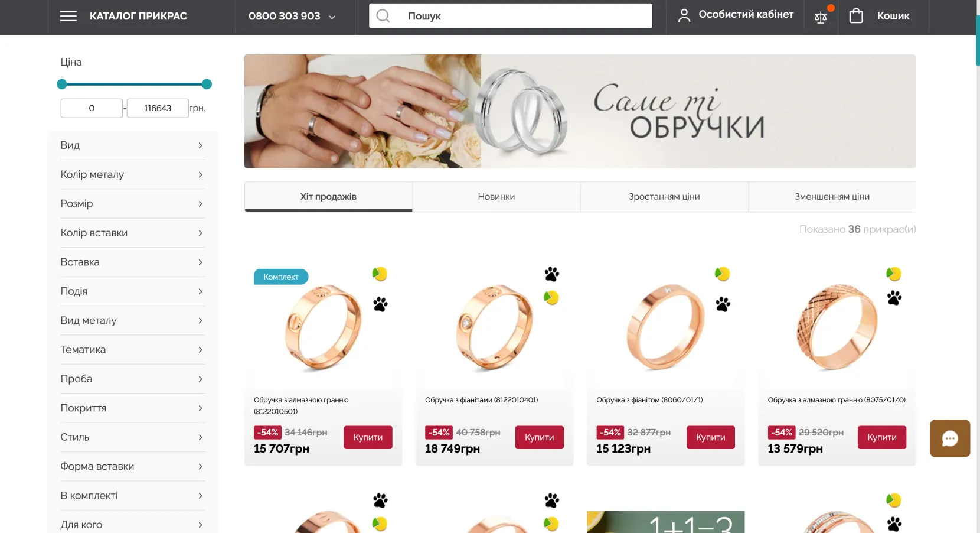Image resolution: width=980 pixels, height=533 pixels.
Task: Expand the Вставка filter section
Action: [x=133, y=262]
